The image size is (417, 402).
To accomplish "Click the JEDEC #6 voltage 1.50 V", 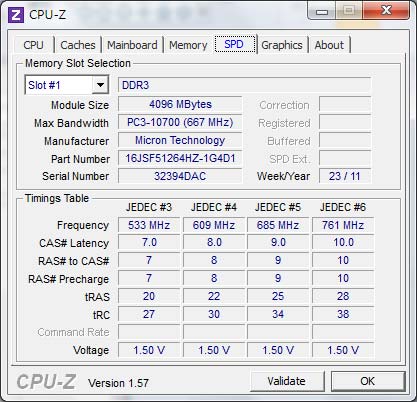I will tap(343, 350).
